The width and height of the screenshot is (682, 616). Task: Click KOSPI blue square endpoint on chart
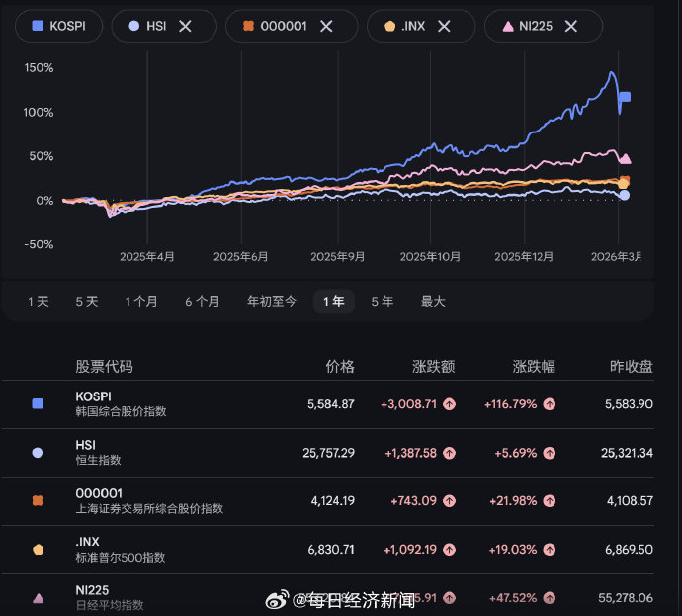point(625,97)
